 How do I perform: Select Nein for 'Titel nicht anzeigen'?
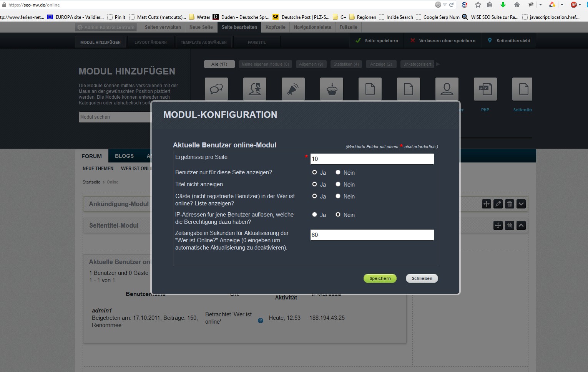pos(338,184)
